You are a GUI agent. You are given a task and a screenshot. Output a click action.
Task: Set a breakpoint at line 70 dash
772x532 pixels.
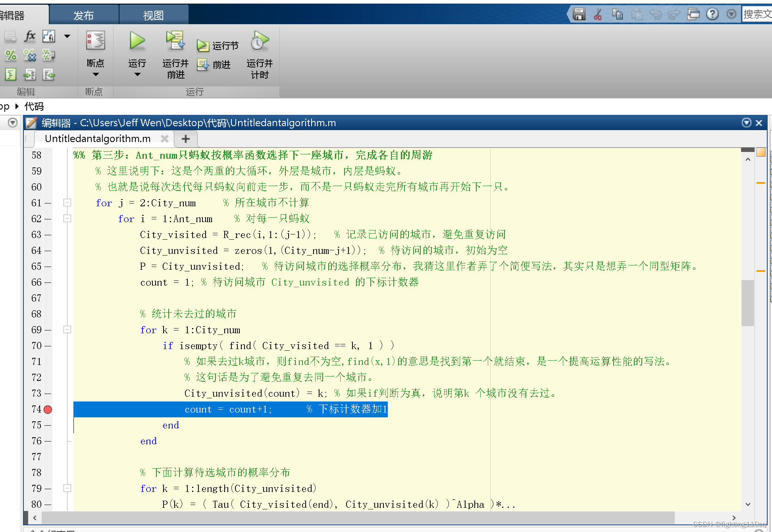point(48,346)
